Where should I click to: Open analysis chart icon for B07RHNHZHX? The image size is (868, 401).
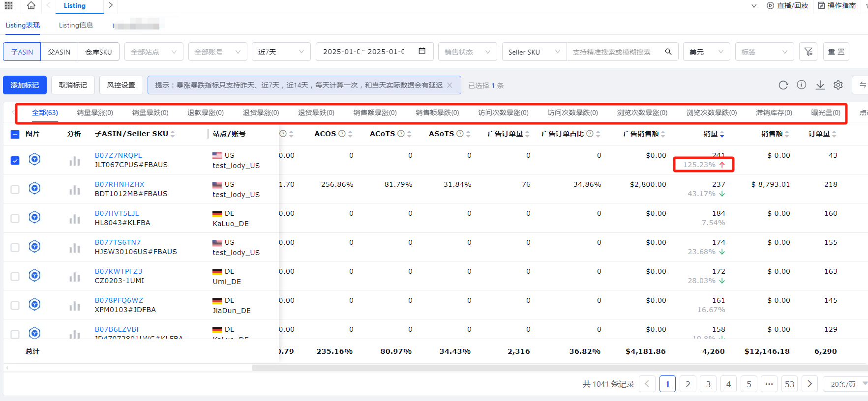pos(74,190)
